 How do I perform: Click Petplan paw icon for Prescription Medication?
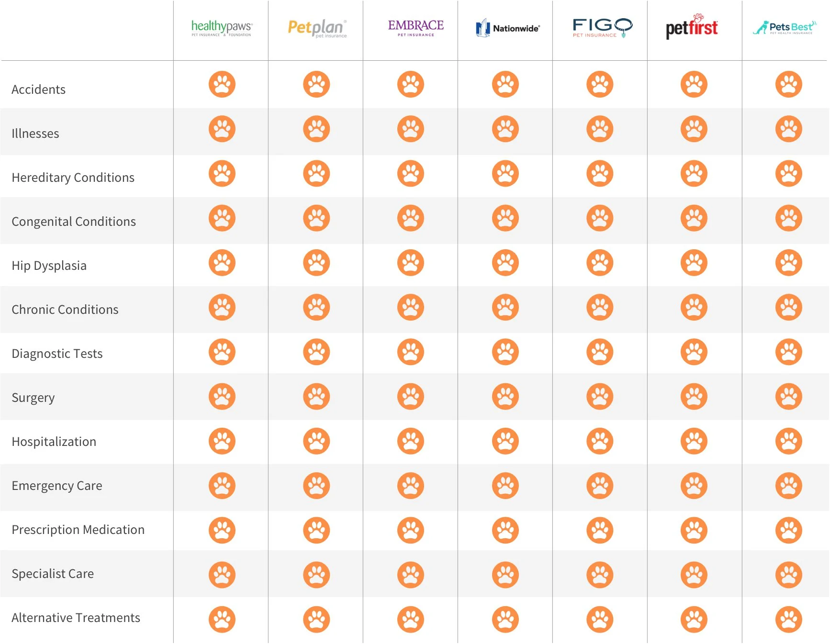316,530
